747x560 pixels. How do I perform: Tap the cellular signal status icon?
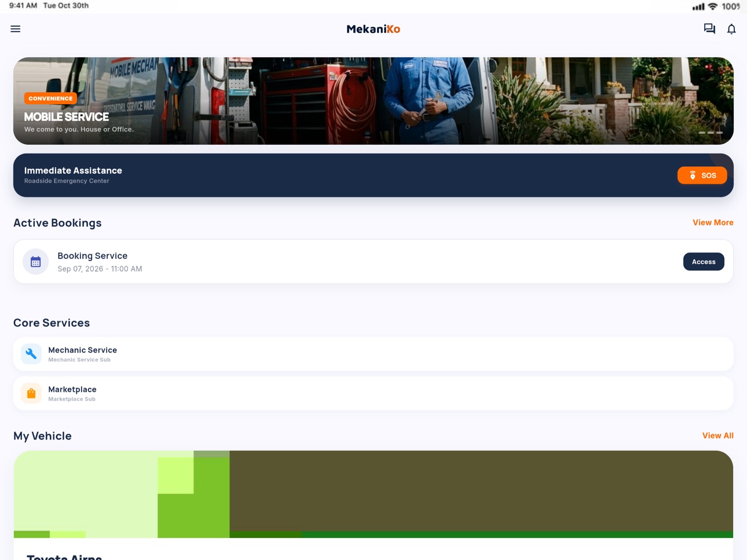(x=698, y=6)
